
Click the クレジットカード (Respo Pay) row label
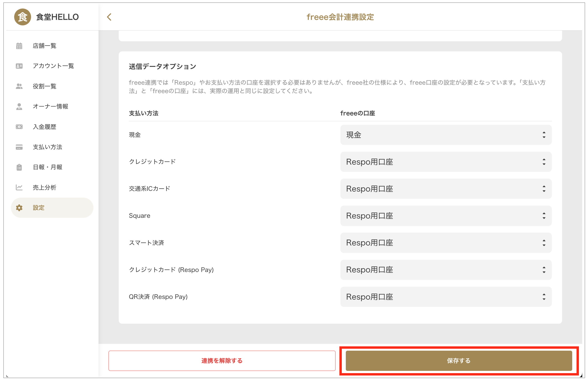171,270
